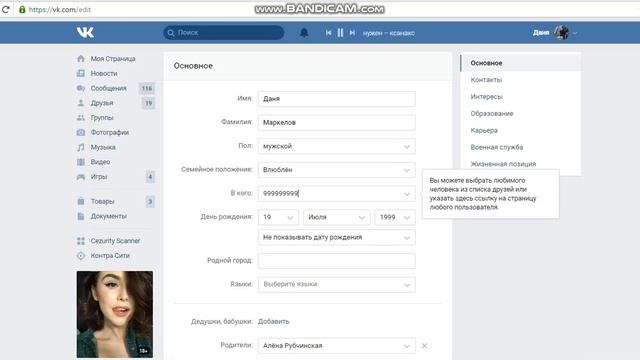Viewport: 640px width, 360px height.
Task: Click the search magnifier icon
Action: tap(171, 33)
